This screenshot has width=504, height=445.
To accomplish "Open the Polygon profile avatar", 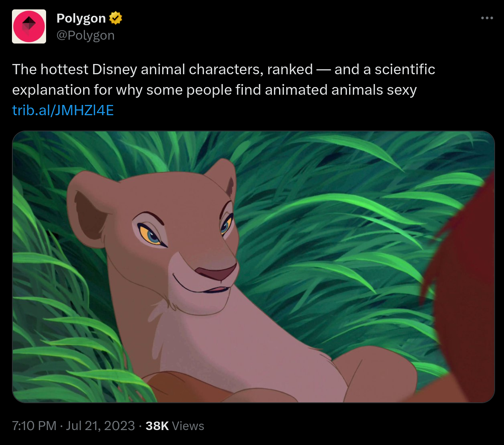I will point(29,26).
